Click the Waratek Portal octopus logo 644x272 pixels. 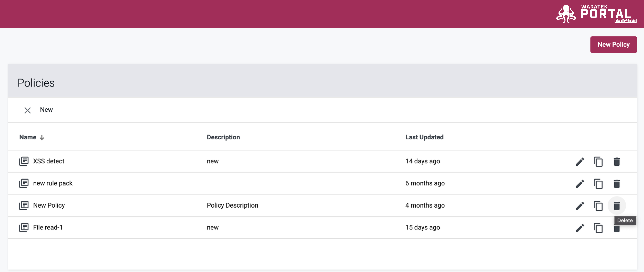[x=566, y=14]
